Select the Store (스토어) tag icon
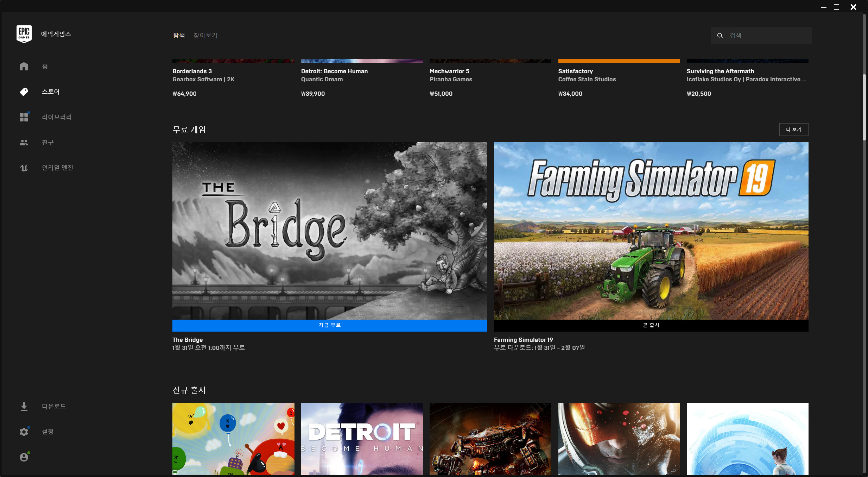Viewport: 868px width, 477px height. pyautogui.click(x=24, y=92)
